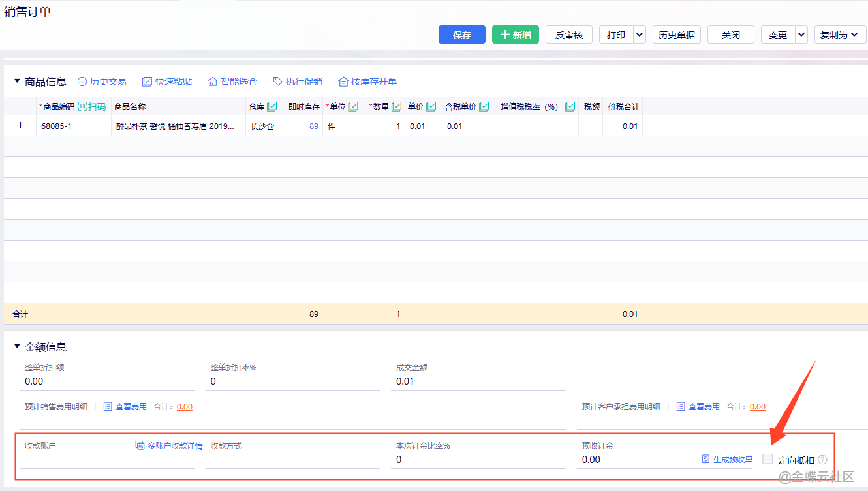Enable the 定向抵扣 checkbox

[767, 459]
